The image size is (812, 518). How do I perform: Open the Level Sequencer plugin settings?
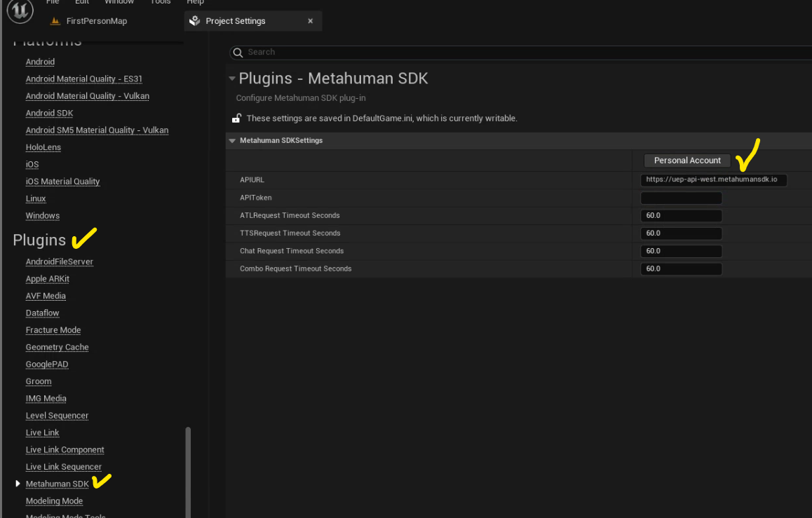tap(57, 415)
